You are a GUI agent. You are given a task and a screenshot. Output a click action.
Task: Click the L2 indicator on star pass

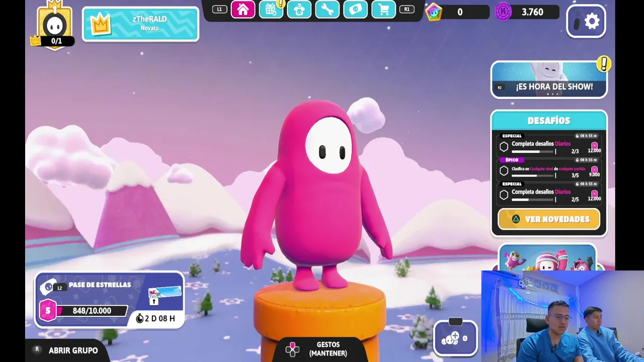pos(60,288)
